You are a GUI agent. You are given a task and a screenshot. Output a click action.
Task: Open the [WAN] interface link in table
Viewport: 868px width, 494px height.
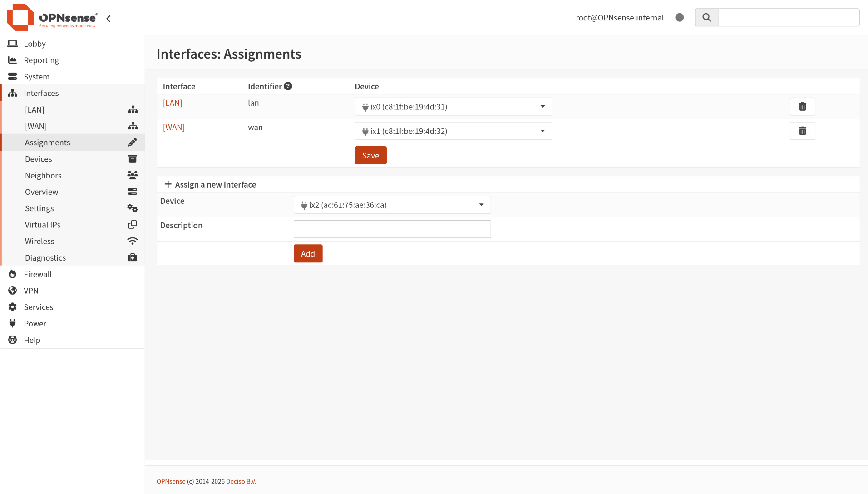(174, 128)
